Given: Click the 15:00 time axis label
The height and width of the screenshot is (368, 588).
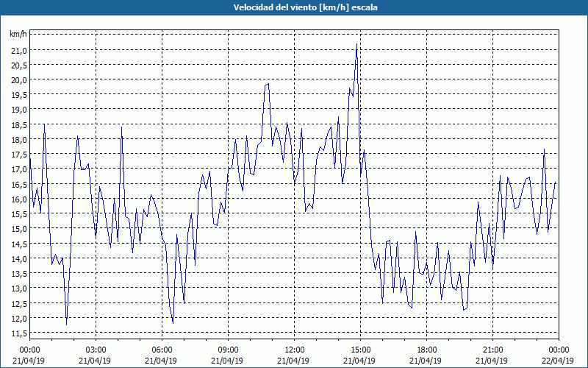Looking at the screenshot, I should coord(360,350).
